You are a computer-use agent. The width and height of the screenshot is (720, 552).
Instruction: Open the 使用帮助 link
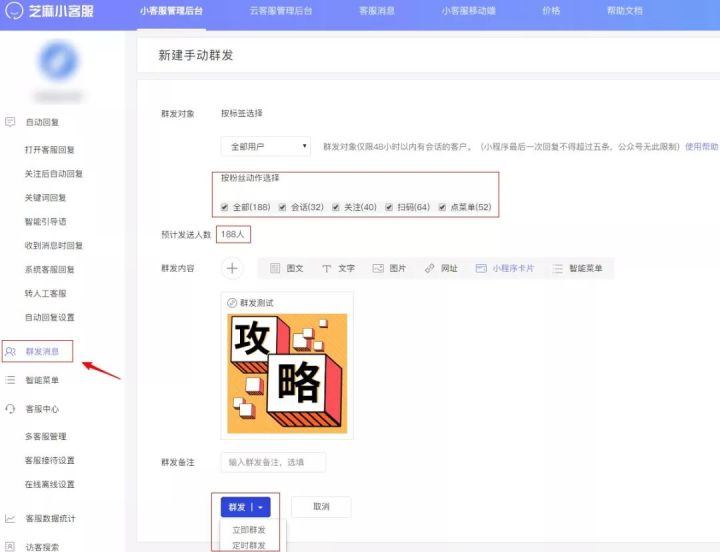point(702,146)
